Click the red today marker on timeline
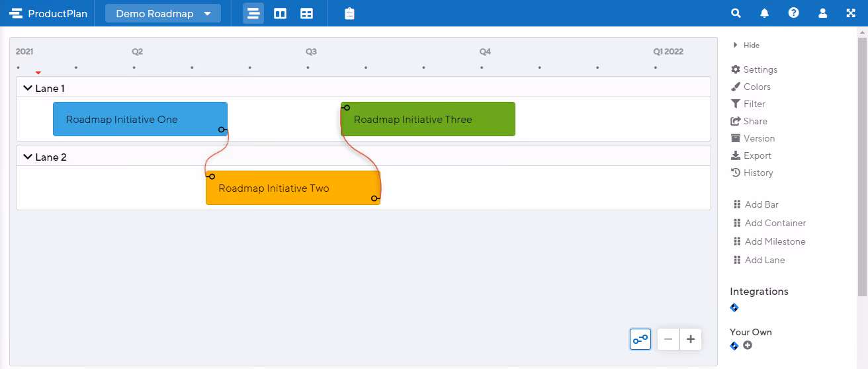The width and height of the screenshot is (868, 369). tap(38, 72)
